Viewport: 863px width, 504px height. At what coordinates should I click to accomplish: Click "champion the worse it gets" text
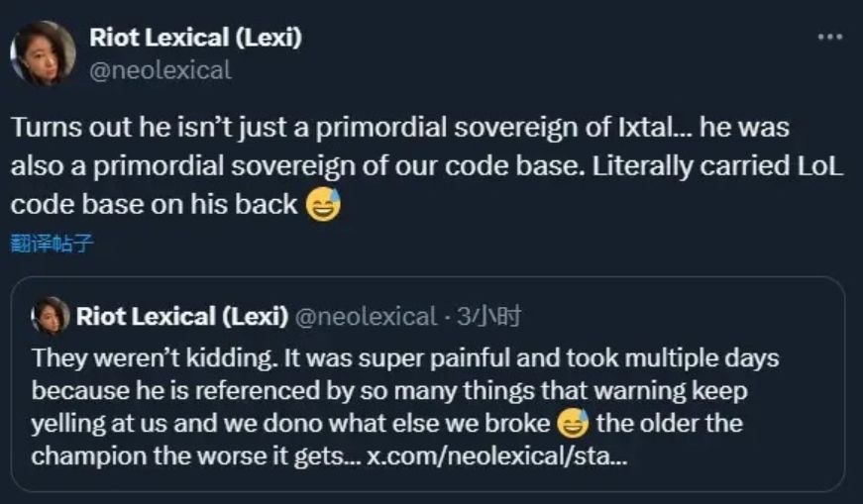pyautogui.click(x=194, y=458)
